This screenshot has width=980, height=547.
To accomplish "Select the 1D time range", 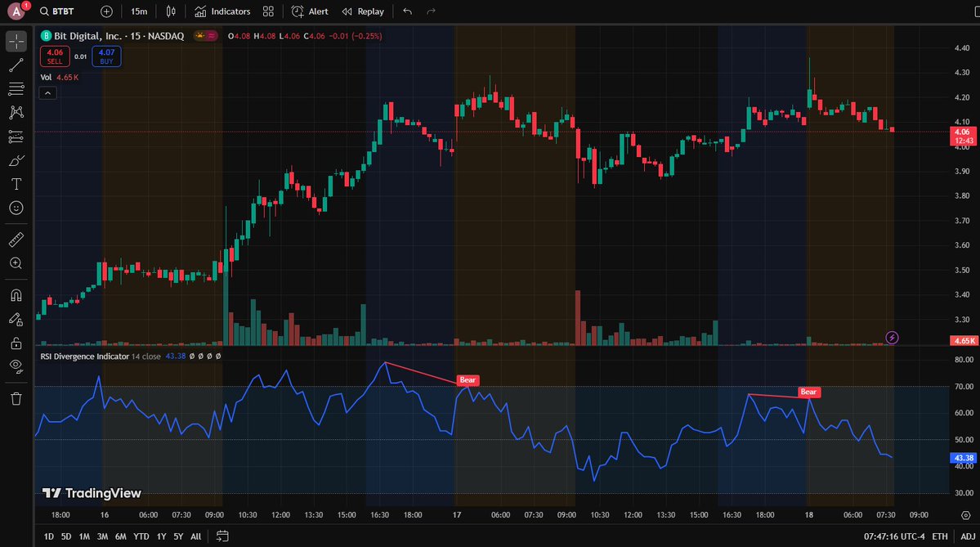I will pos(49,536).
